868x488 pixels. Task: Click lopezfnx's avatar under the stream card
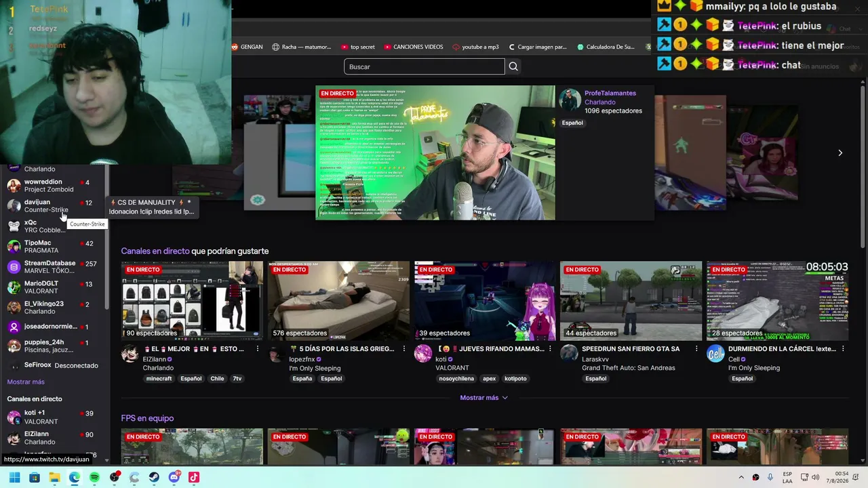coord(277,354)
